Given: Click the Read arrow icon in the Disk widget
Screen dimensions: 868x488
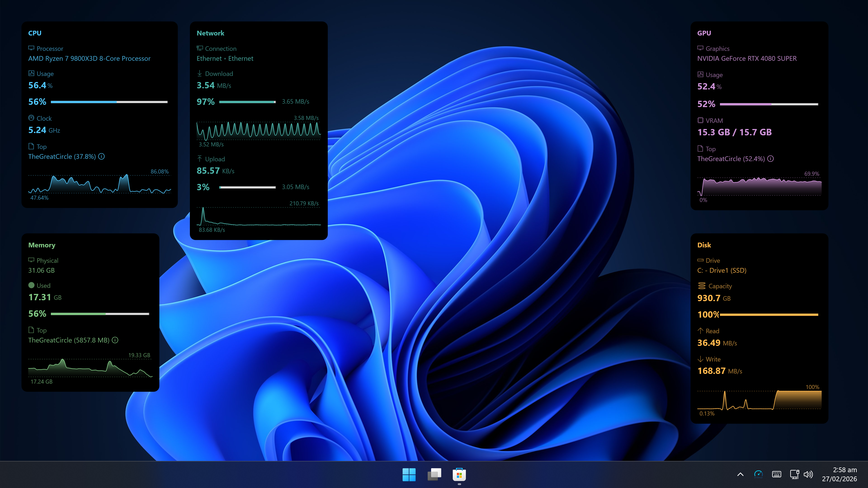Looking at the screenshot, I should pos(701,331).
